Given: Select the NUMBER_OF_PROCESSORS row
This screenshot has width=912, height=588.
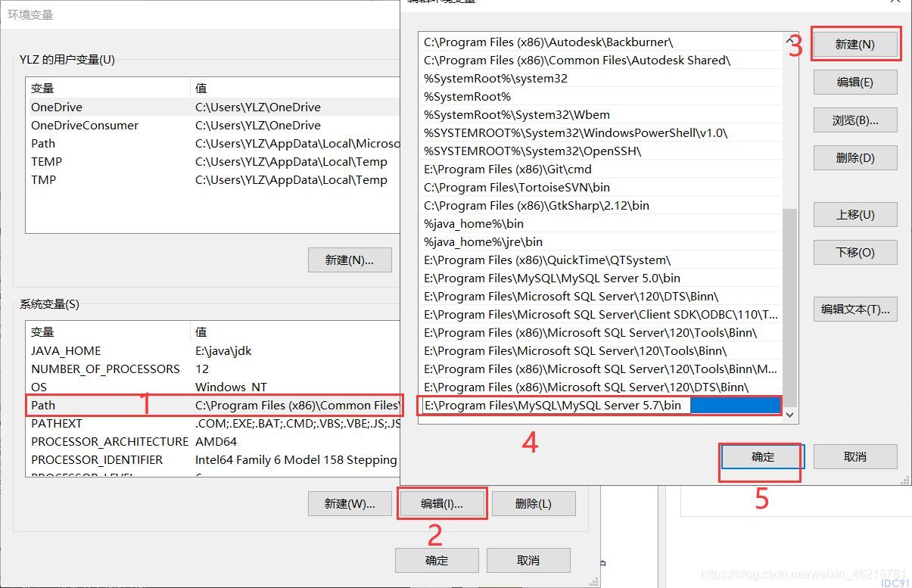Looking at the screenshot, I should click(213, 369).
